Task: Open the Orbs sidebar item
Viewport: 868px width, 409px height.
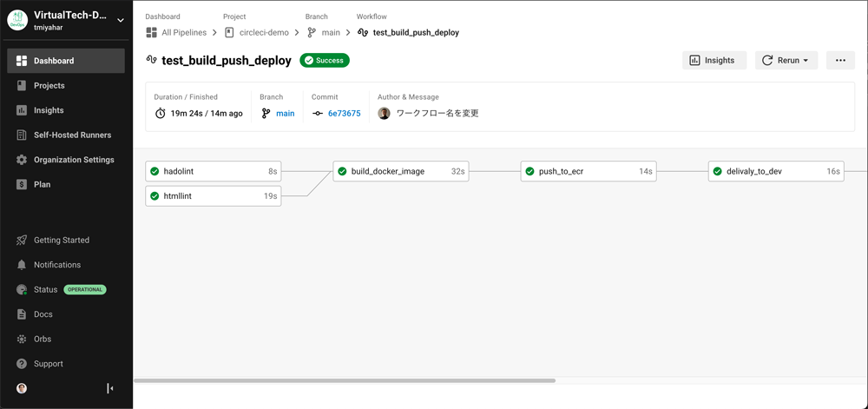Action: pyautogui.click(x=42, y=339)
